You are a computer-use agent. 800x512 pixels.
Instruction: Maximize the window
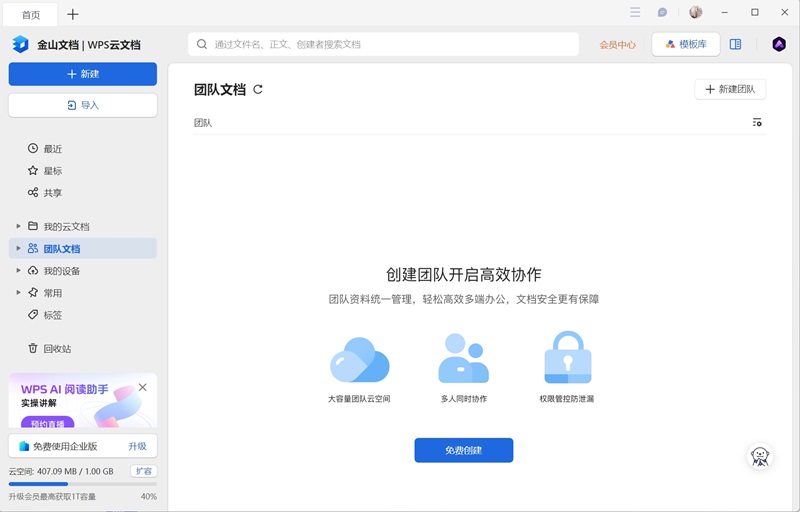(x=755, y=12)
